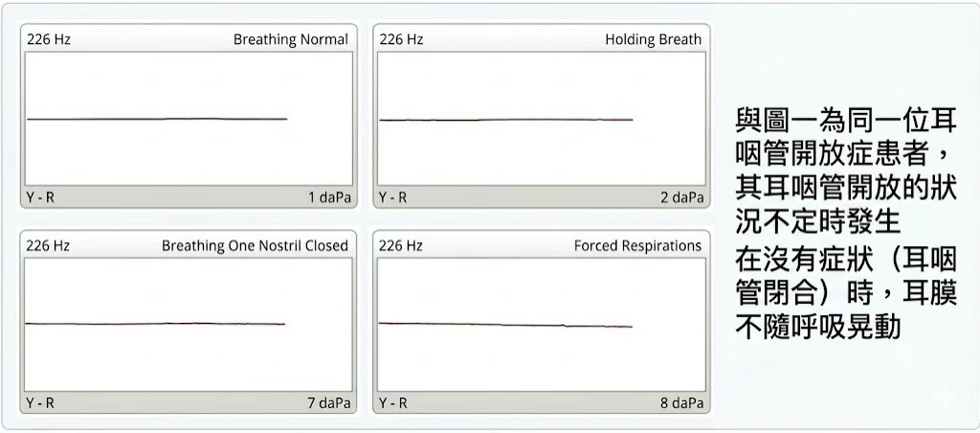Click 226 Hz label in Forced Respirations panel

(401, 245)
